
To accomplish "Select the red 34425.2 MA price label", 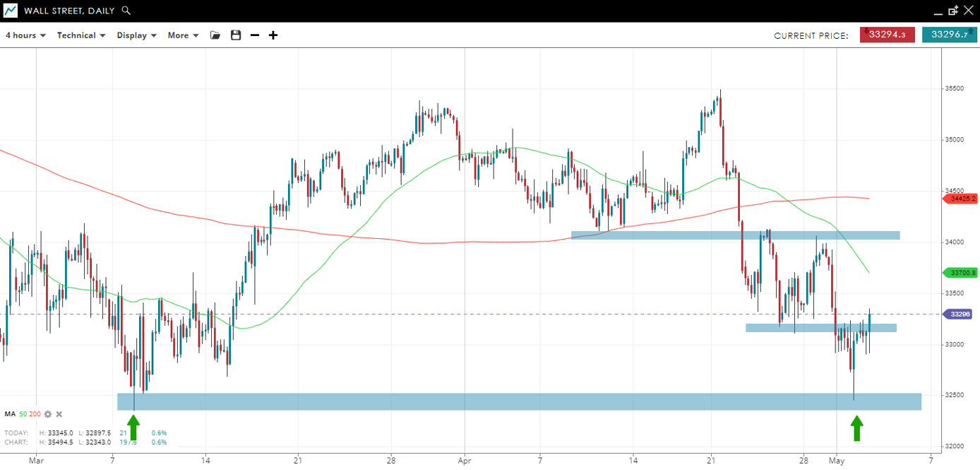I will click(962, 199).
